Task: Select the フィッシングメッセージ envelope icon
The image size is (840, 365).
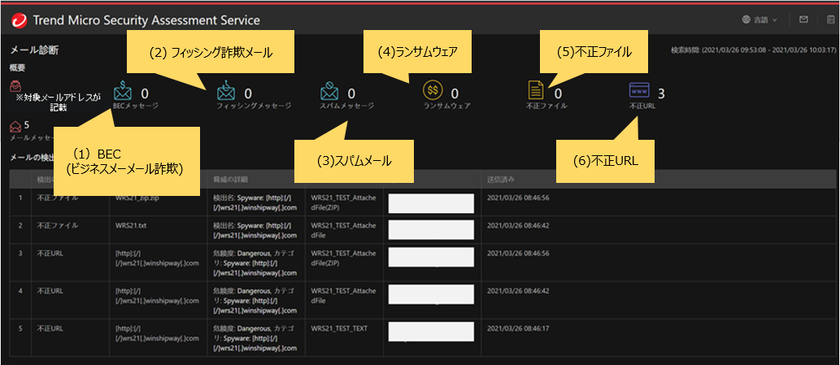Action: point(226,91)
